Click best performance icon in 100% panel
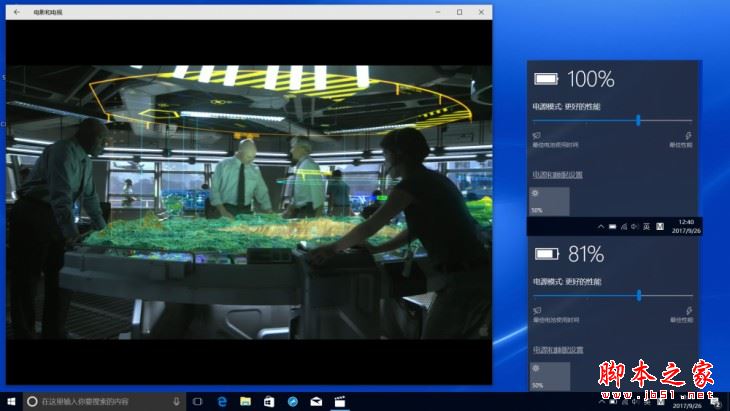 688,135
